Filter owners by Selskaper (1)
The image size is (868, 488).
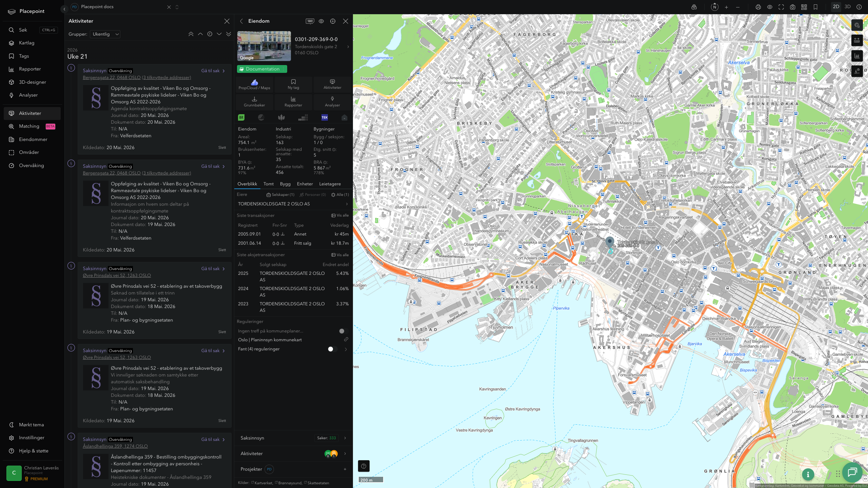280,195
